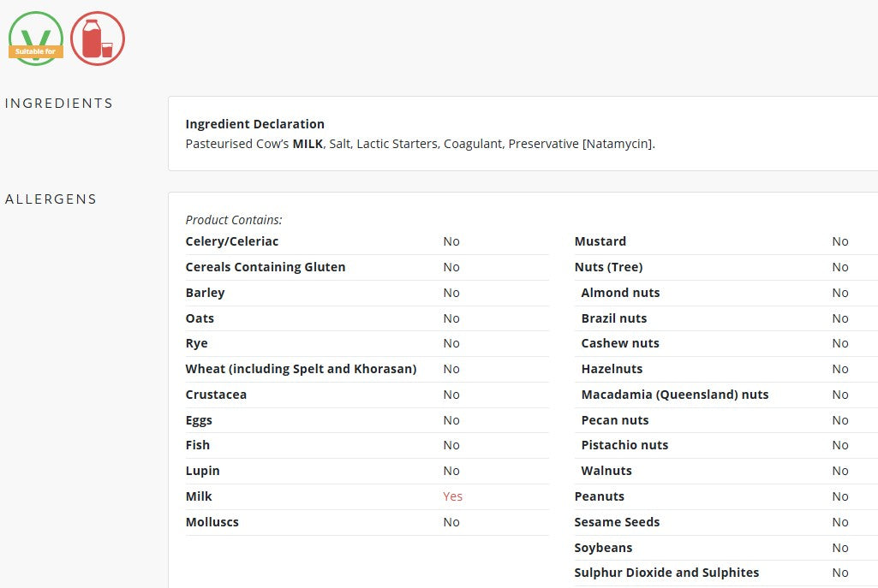
Task: Select the Ingredient Declaration heading
Action: pos(254,123)
